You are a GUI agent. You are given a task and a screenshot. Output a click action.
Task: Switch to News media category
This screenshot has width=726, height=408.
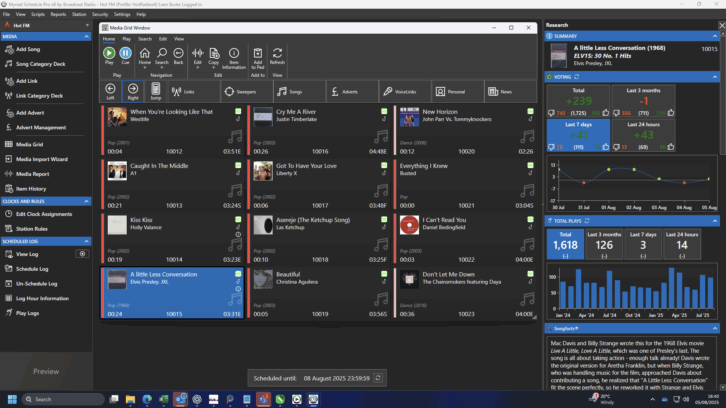510,92
